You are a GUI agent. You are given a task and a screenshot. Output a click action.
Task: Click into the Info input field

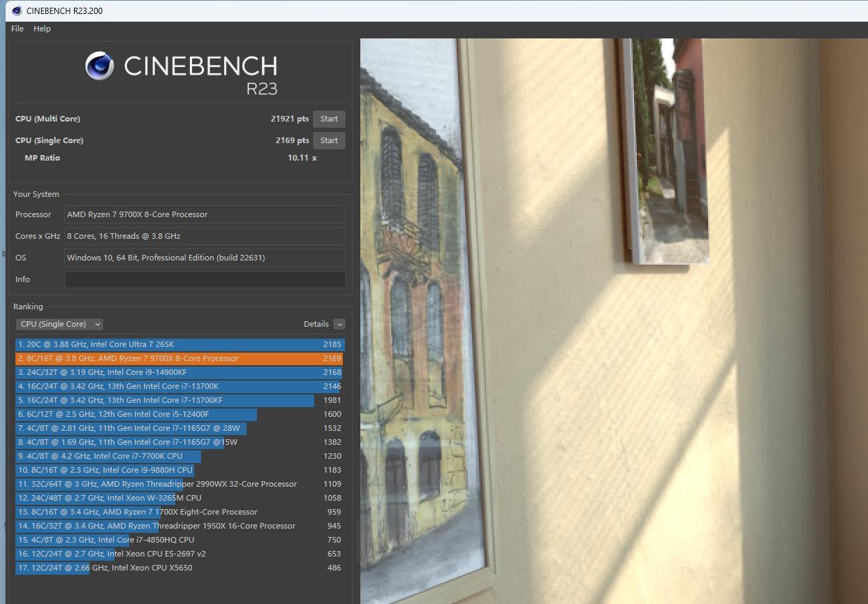tap(205, 279)
